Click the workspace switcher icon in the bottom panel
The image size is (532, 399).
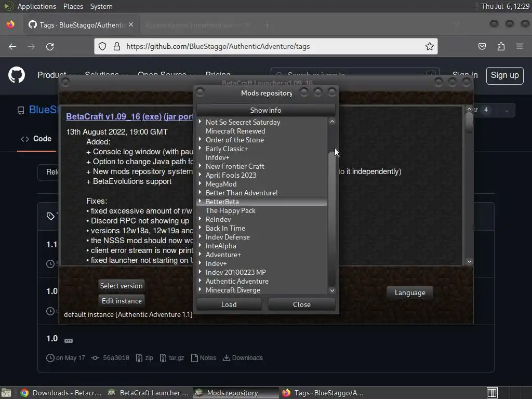tap(492, 393)
